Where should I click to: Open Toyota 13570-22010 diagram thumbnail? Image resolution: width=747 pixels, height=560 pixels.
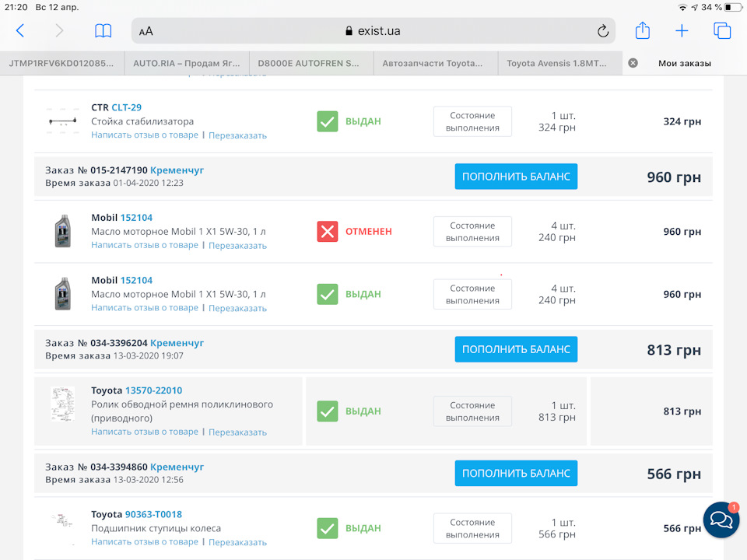(63, 404)
